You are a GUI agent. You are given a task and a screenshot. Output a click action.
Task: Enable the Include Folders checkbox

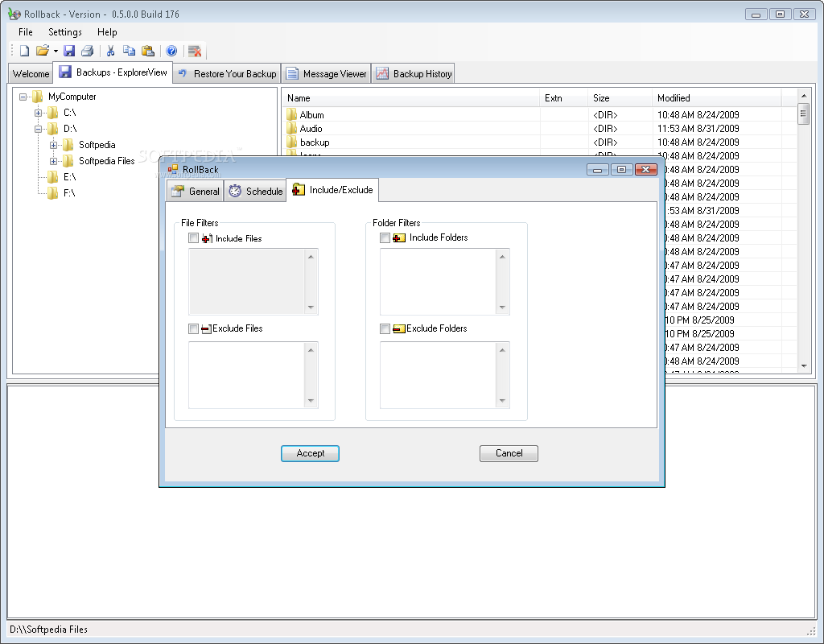[x=385, y=237]
